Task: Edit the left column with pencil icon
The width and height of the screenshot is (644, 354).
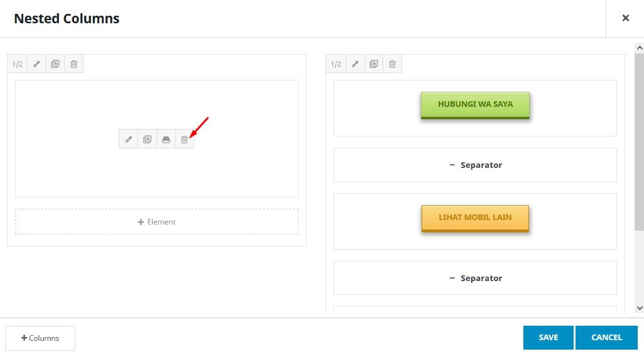Action: [36, 64]
